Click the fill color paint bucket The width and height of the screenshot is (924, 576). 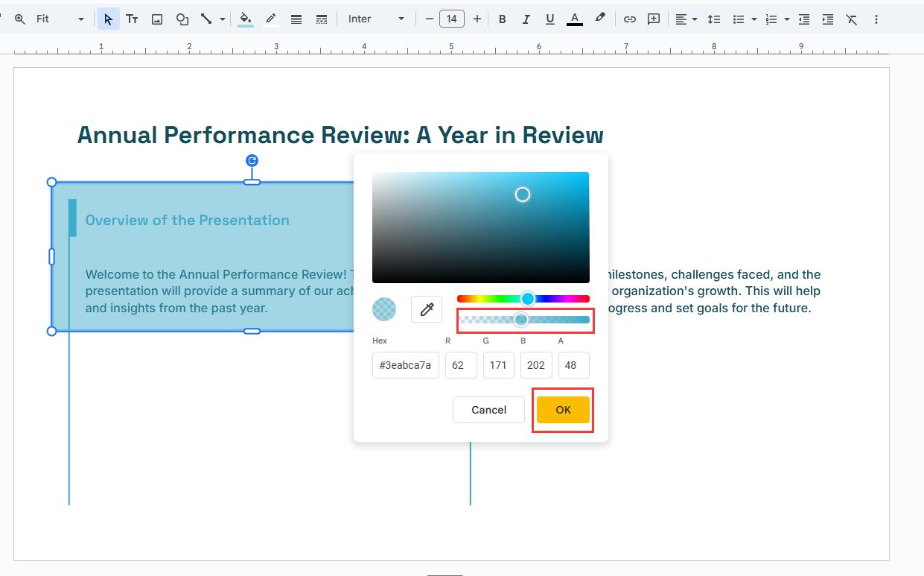point(245,19)
